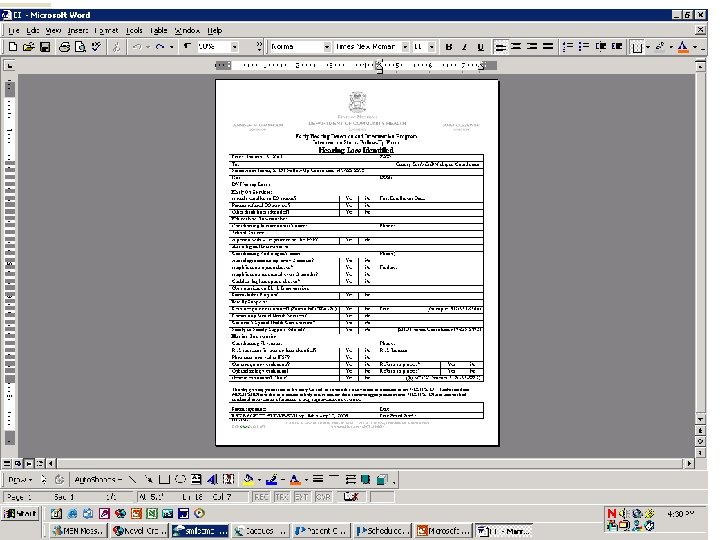Decrease paragraph indent
The width and height of the screenshot is (720, 540).
tap(601, 46)
